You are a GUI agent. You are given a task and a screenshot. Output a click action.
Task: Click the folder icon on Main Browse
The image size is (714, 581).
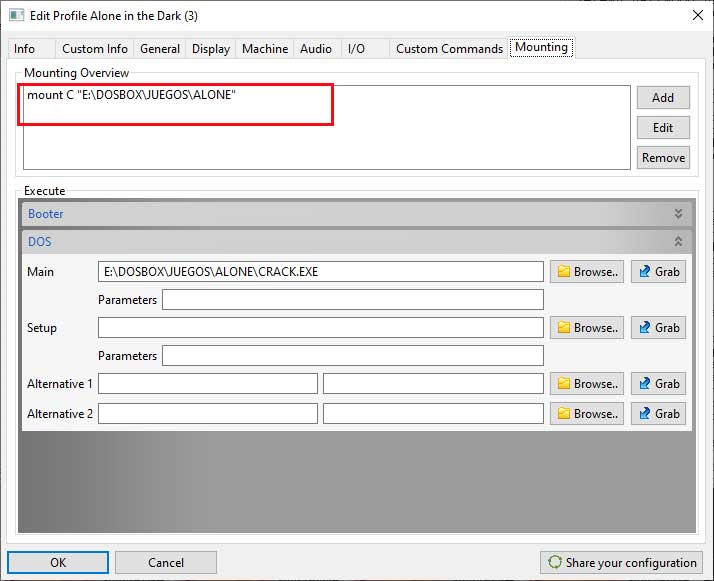pyautogui.click(x=563, y=271)
